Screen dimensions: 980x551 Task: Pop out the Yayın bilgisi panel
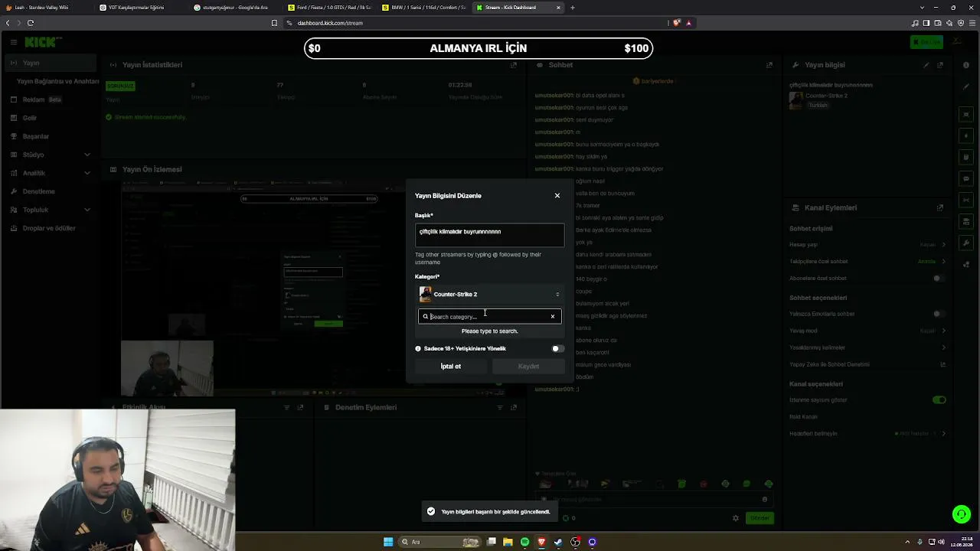coord(940,65)
